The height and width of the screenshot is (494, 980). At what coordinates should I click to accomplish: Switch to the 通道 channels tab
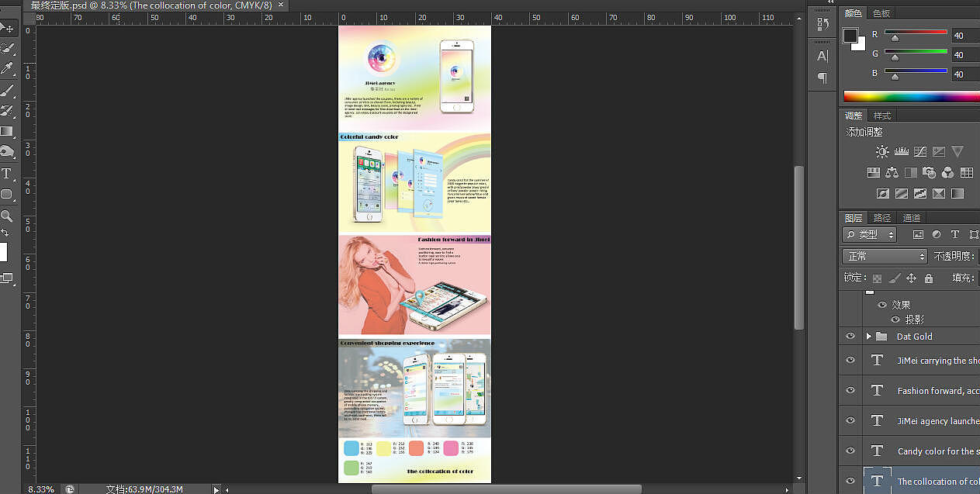click(x=912, y=218)
